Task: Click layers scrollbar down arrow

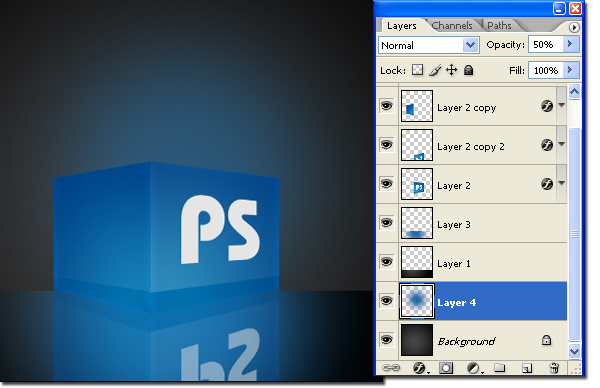Action: pos(574,351)
